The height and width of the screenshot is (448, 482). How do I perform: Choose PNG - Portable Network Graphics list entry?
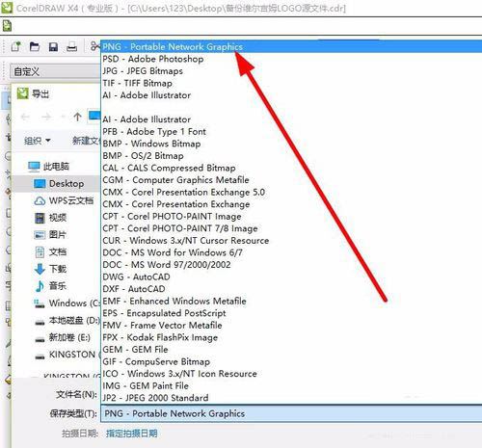pyautogui.click(x=291, y=47)
